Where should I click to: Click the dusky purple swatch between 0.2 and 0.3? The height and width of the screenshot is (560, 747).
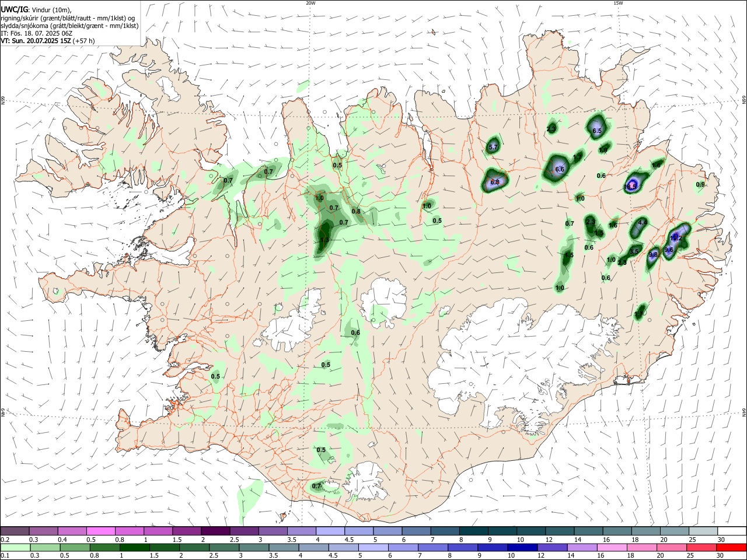[x=15, y=531]
